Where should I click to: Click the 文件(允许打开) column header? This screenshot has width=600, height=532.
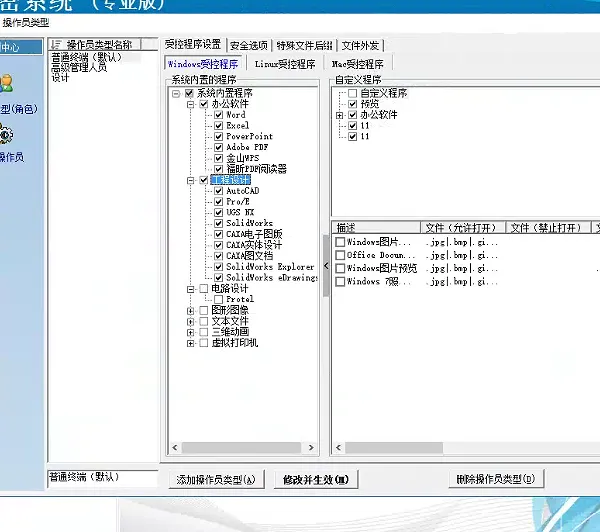click(463, 228)
